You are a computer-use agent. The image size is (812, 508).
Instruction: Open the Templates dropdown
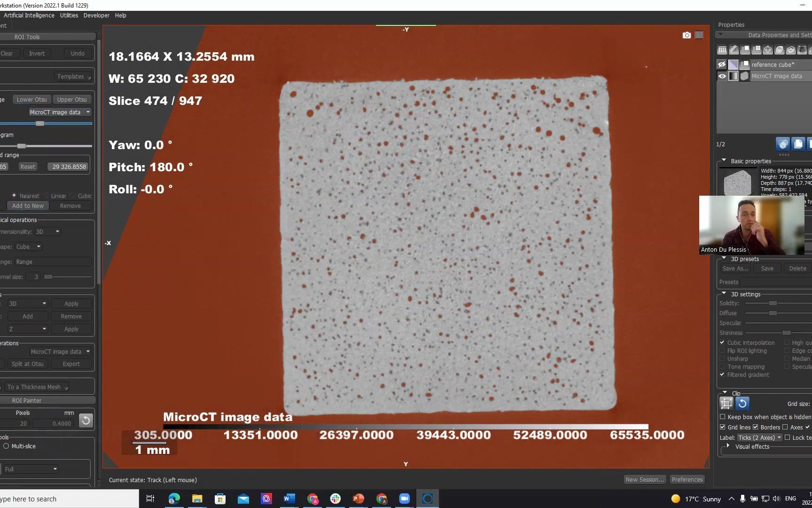coord(73,76)
